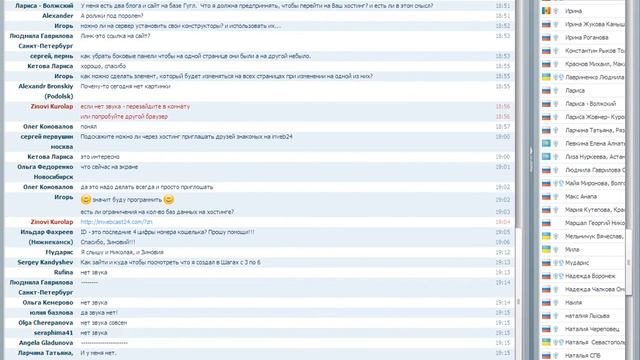The image size is (640, 360).
Task: Click the sender name Sergey Kandyshev
Action: tap(45, 262)
